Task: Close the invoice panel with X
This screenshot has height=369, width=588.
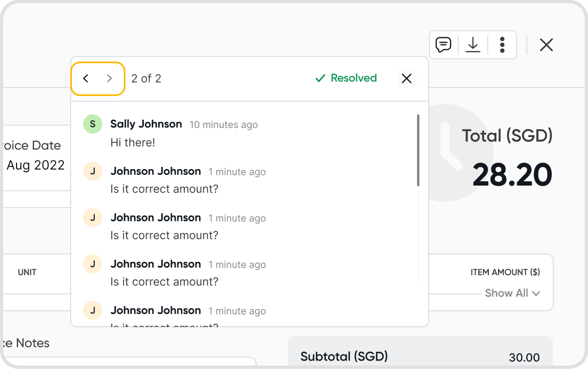Action: point(546,45)
